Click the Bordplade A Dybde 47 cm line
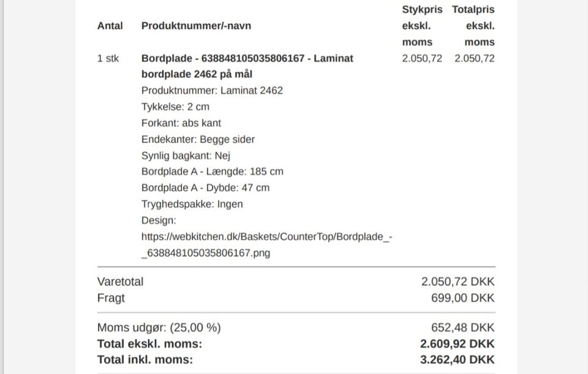This screenshot has width=588, height=374. click(205, 188)
